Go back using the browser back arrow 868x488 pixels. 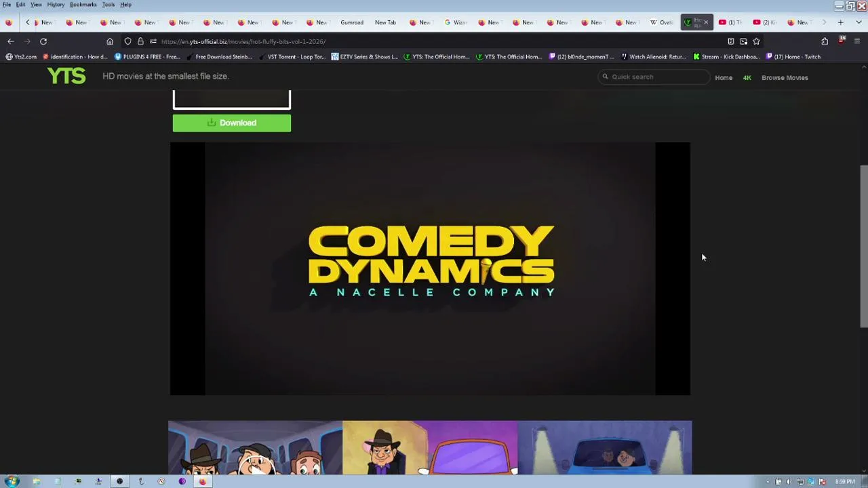click(11, 41)
